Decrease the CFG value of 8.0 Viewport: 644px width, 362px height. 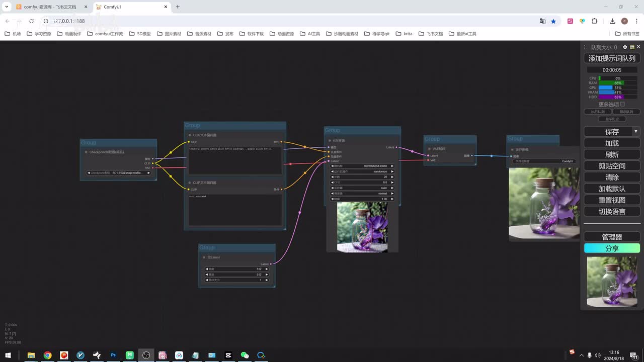(x=333, y=183)
